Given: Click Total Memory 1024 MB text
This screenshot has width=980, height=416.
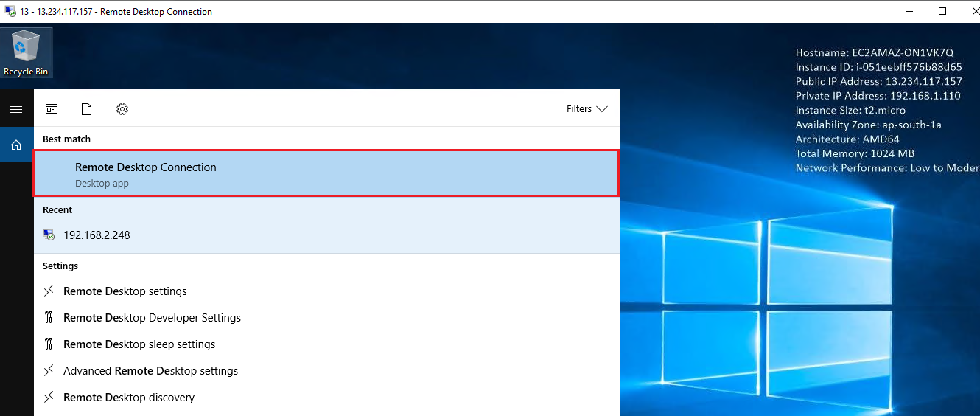Looking at the screenshot, I should (x=855, y=153).
